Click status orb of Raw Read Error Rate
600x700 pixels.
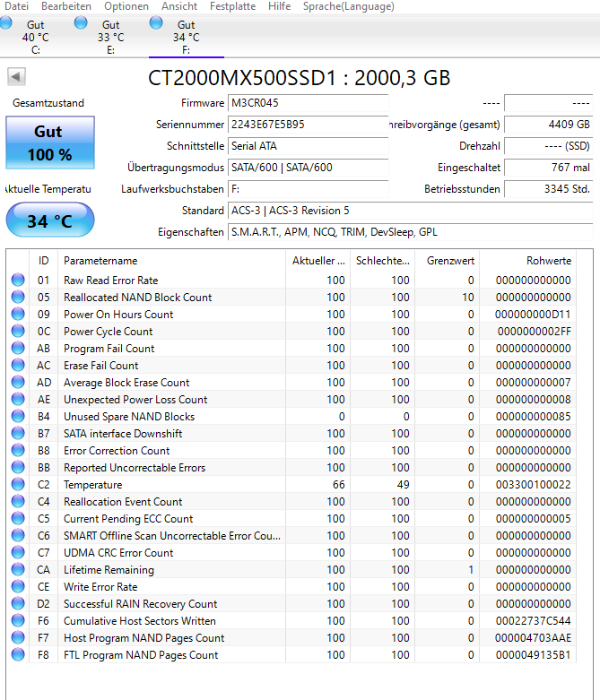point(18,280)
